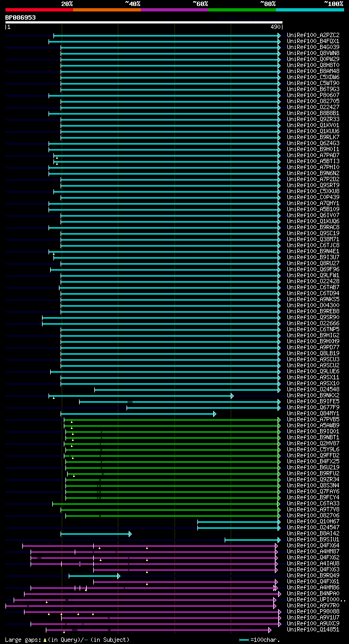The image size is (349, 644).
Task: Select label UniRef100_A7PVB5
Action: click(x=313, y=419)
